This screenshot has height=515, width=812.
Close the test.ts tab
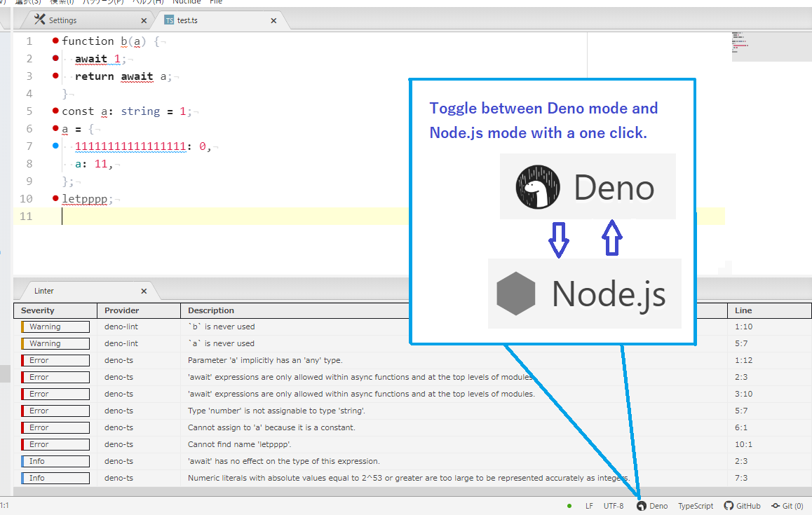point(273,21)
